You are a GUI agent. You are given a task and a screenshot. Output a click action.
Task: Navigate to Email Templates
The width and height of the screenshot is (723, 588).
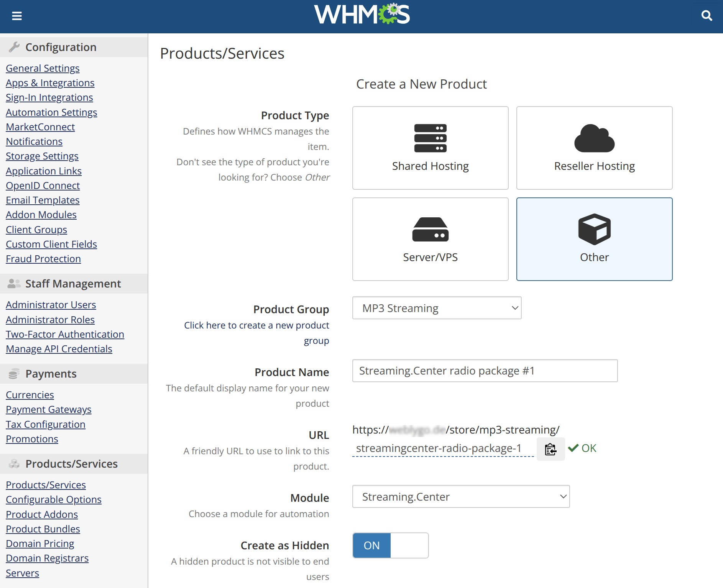[x=43, y=200]
